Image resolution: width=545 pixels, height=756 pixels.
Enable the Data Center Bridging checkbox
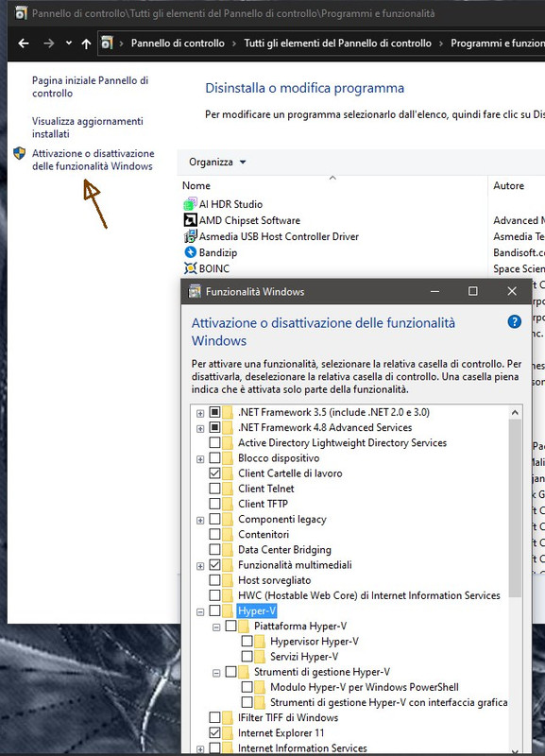215,550
